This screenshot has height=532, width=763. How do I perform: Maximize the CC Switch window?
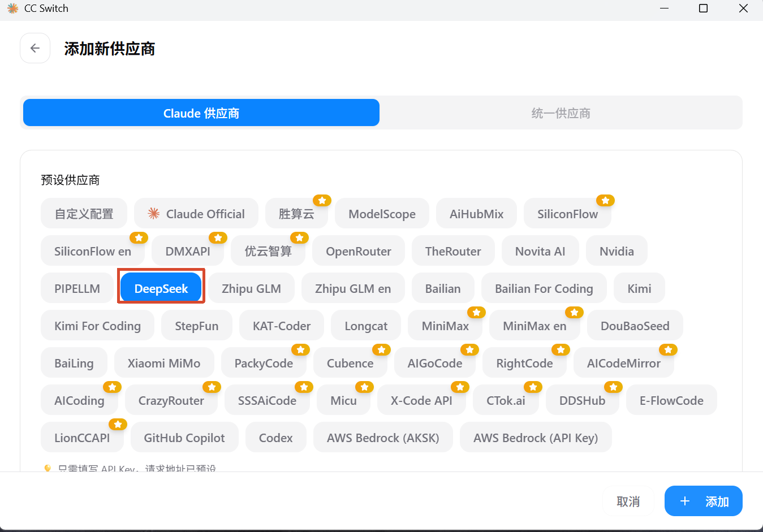703,8
